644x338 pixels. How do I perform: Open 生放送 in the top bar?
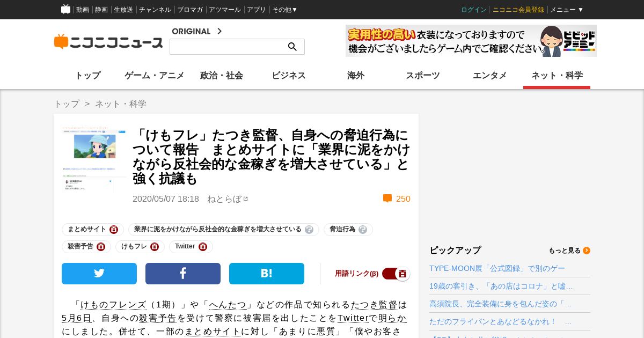pos(123,10)
